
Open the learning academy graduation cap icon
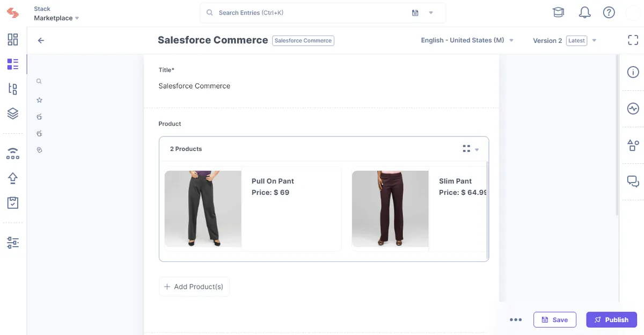point(558,12)
